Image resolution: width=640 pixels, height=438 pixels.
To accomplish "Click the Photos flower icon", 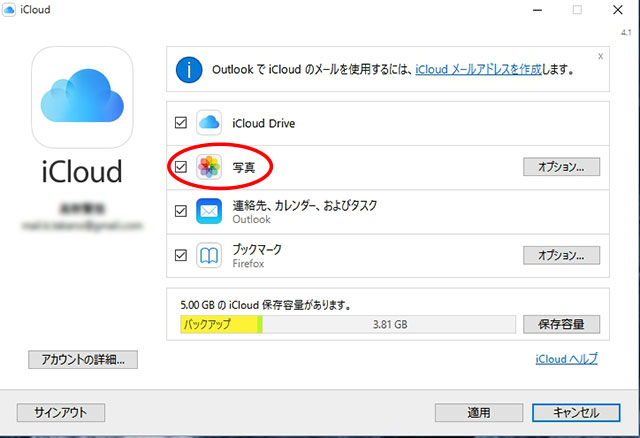I will (x=209, y=167).
